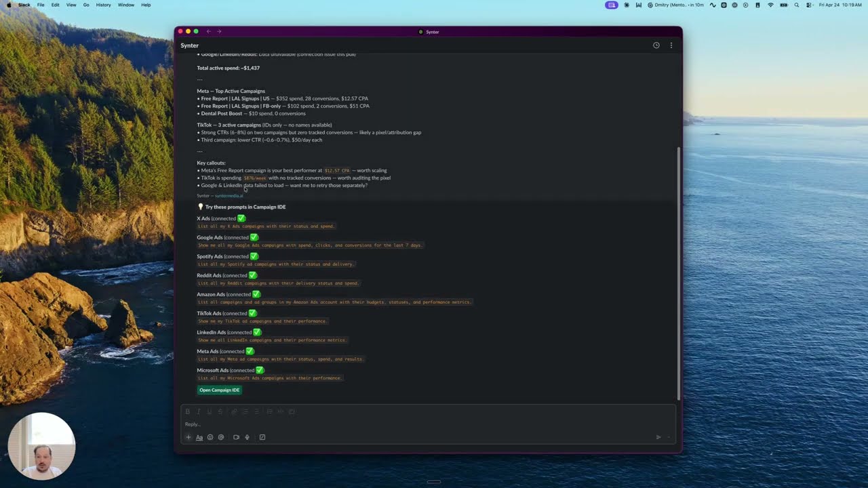Click the slash shortcuts icon
The width and height of the screenshot is (868, 488).
[x=262, y=437]
